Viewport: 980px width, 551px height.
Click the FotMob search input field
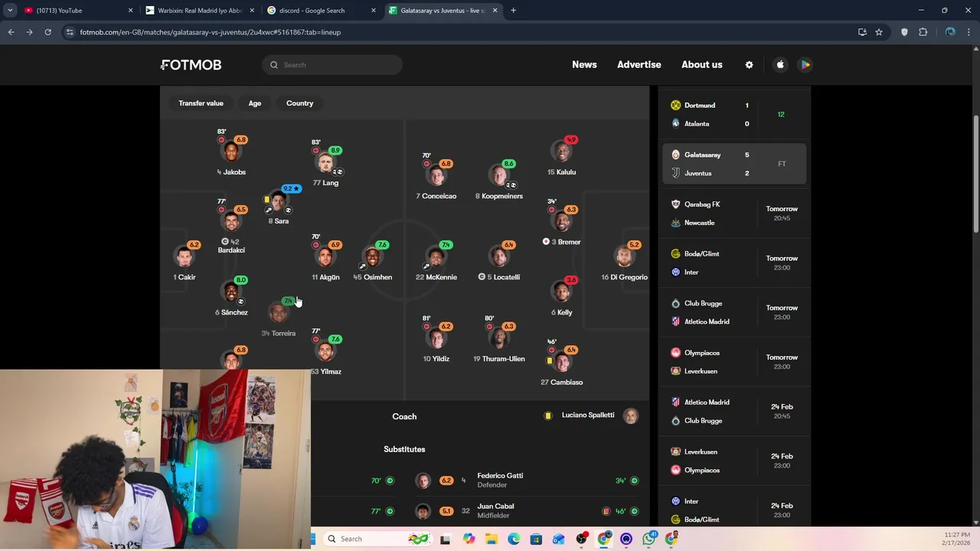[332, 65]
